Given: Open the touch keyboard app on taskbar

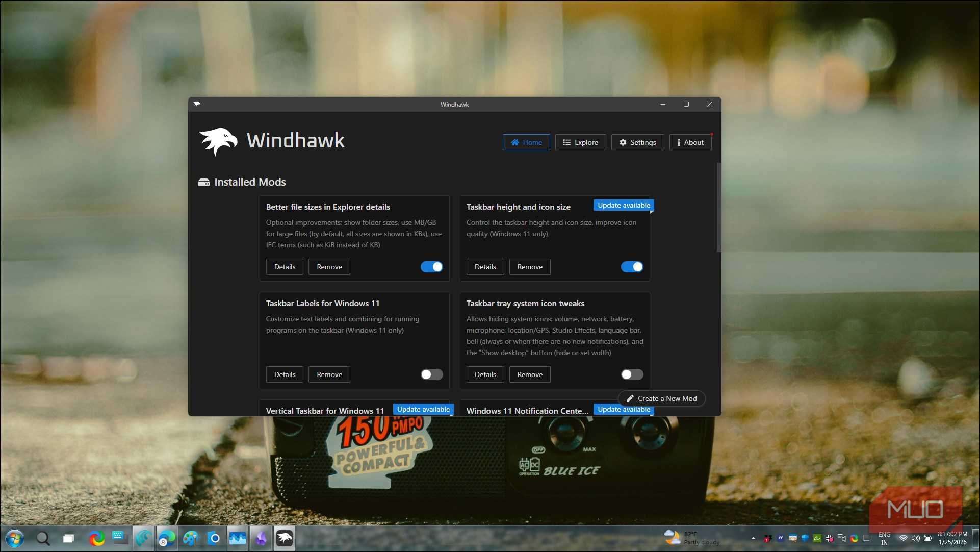Looking at the screenshot, I should click(119, 538).
